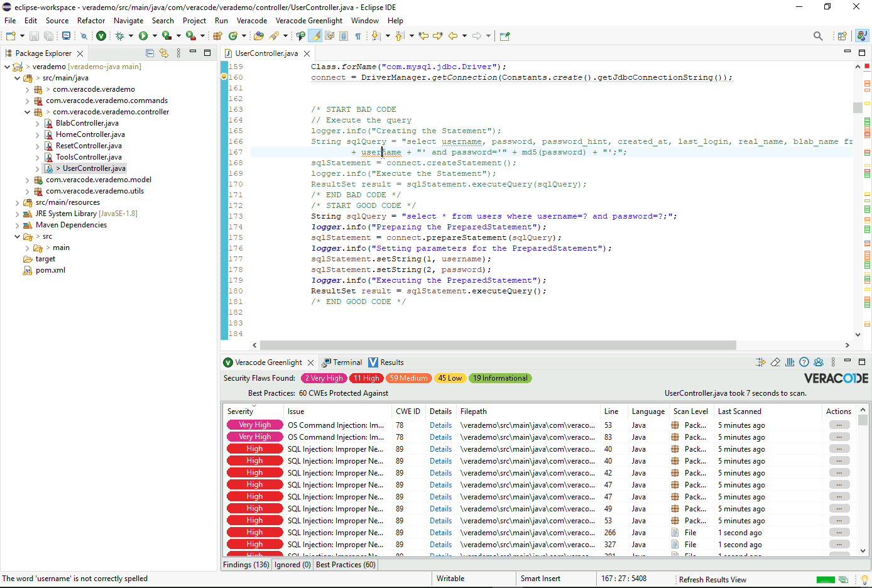Open the Window menu

click(365, 21)
